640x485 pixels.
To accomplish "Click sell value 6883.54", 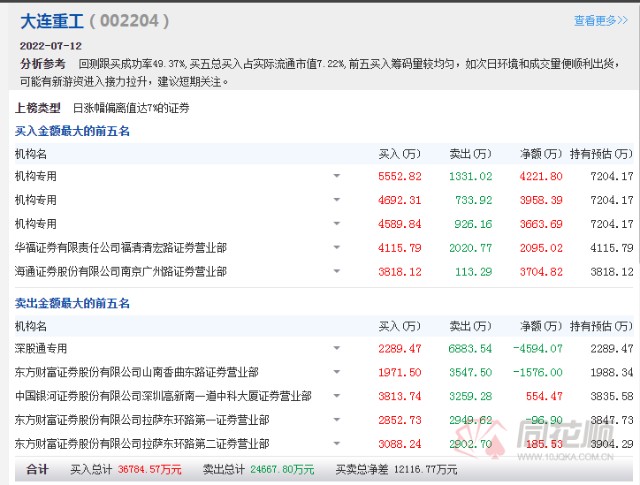I will pyautogui.click(x=471, y=349).
